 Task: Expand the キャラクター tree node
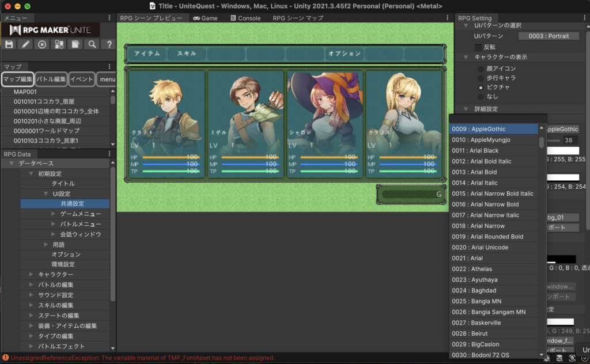point(32,275)
